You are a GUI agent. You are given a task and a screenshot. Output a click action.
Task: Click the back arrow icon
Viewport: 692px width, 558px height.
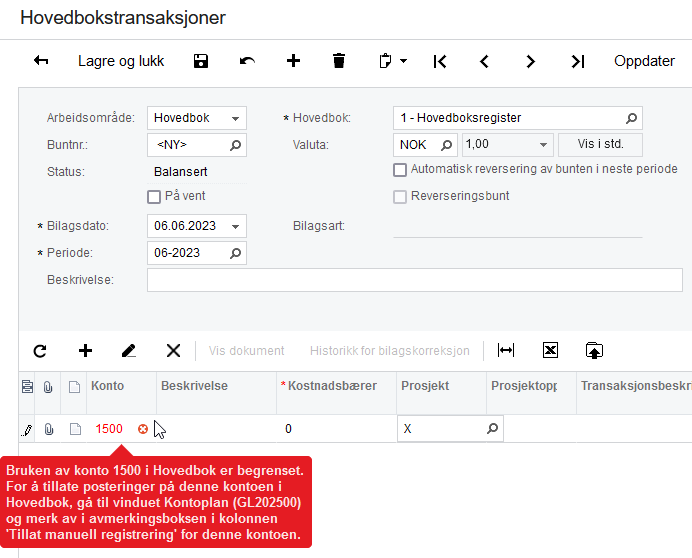click(41, 60)
